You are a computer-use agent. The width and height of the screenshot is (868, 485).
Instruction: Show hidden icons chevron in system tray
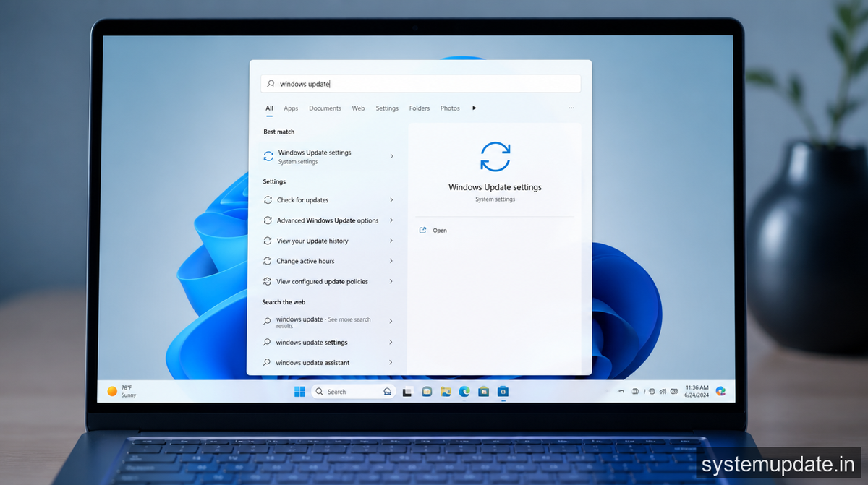pyautogui.click(x=621, y=392)
